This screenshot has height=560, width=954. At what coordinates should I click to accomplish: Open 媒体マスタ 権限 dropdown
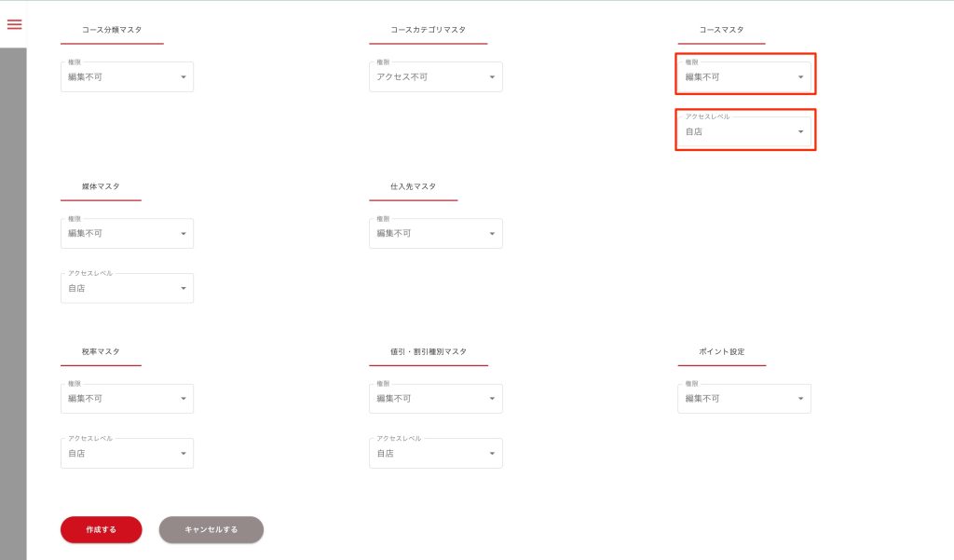pyautogui.click(x=127, y=234)
